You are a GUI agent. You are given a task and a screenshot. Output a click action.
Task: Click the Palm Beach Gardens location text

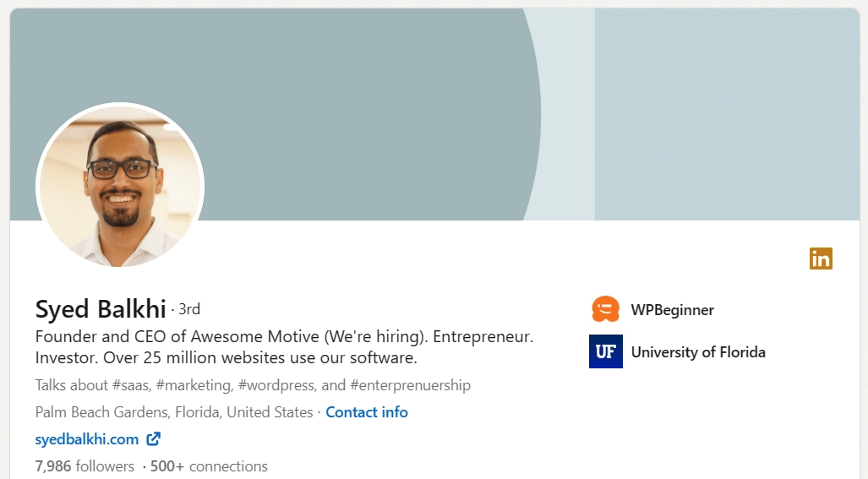coord(174,412)
